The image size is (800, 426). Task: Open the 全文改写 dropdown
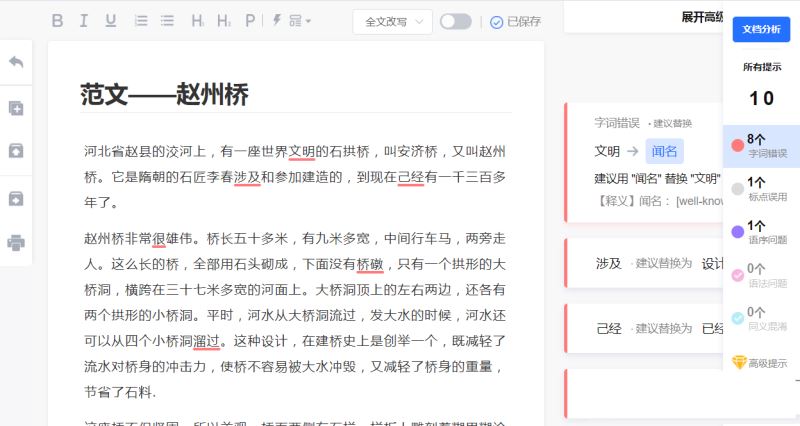click(x=392, y=21)
